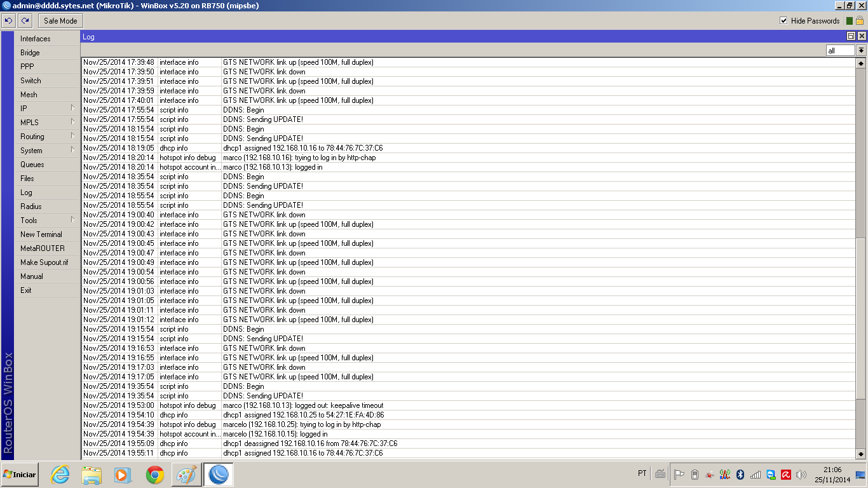
Task: Open Google Chrome from the taskbar
Action: [x=154, y=475]
